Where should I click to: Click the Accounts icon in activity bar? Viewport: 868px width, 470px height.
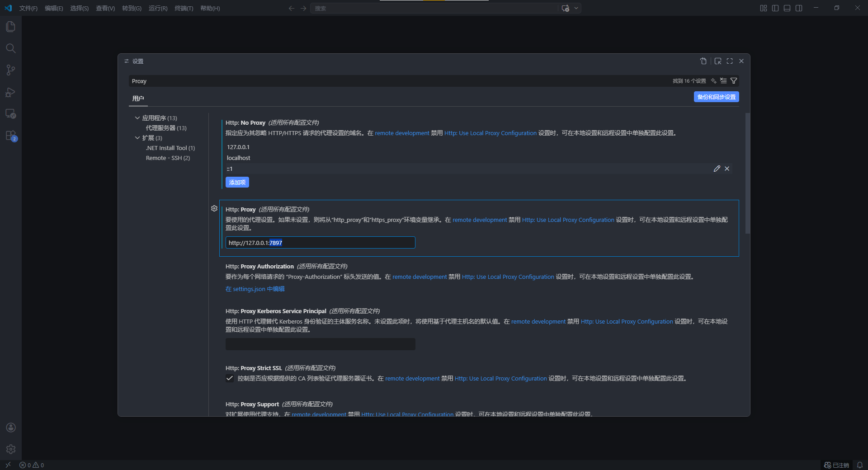(x=11, y=428)
